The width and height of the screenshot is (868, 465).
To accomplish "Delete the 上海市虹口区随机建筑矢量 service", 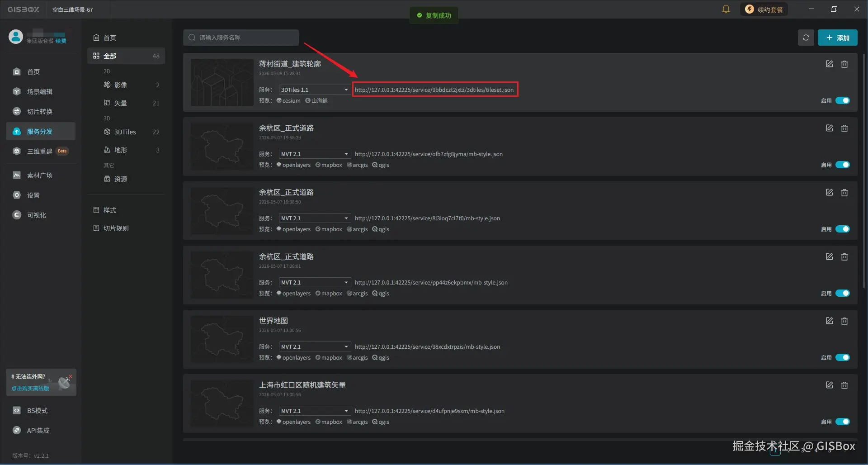I will tap(844, 385).
